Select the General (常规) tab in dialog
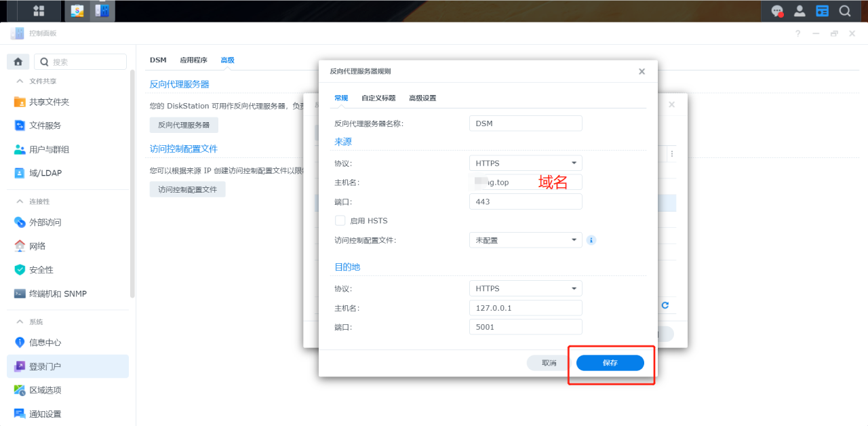The image size is (868, 426). tap(341, 98)
